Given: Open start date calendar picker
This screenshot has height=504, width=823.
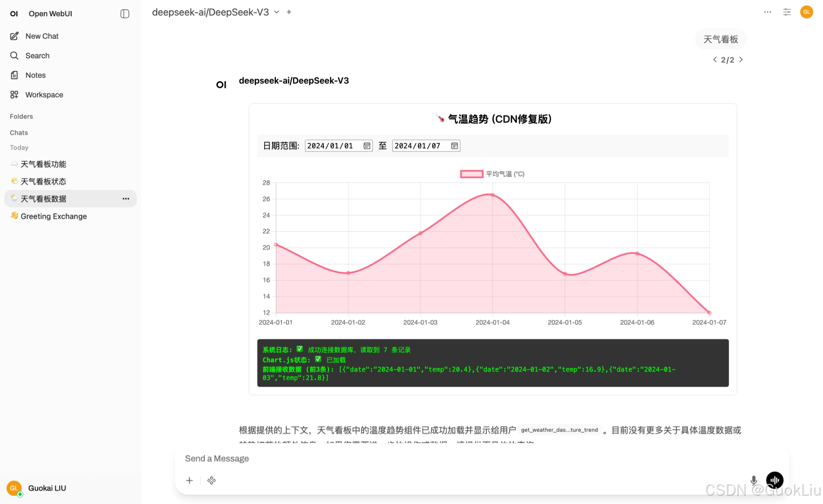Looking at the screenshot, I should click(x=367, y=146).
